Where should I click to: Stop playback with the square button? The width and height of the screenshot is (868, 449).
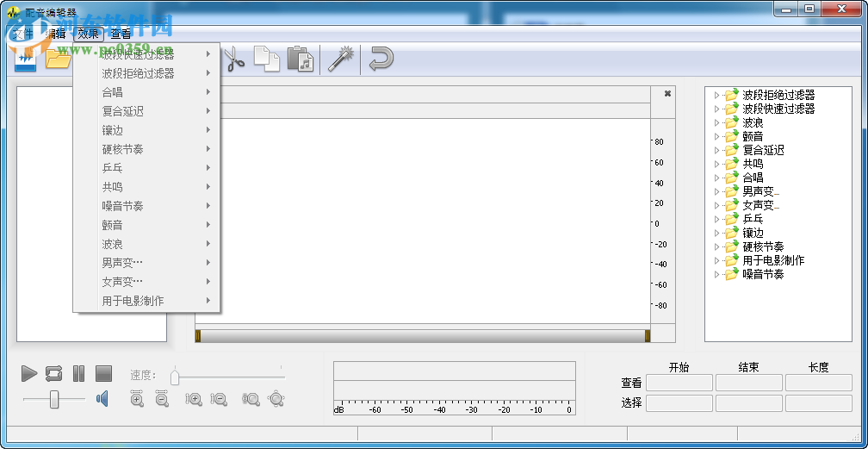(104, 374)
